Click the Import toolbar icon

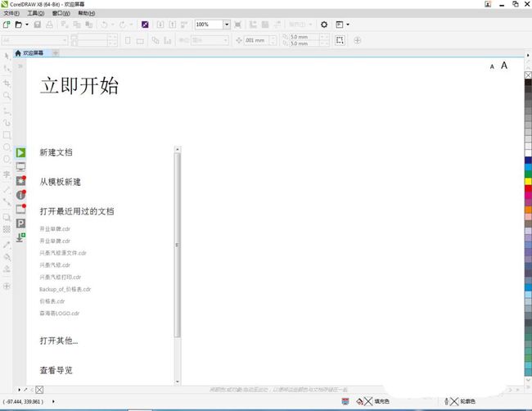coord(160,25)
